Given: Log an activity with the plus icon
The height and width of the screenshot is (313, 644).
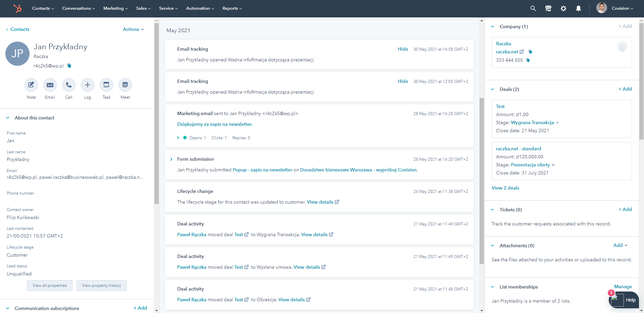Looking at the screenshot, I should tap(88, 85).
